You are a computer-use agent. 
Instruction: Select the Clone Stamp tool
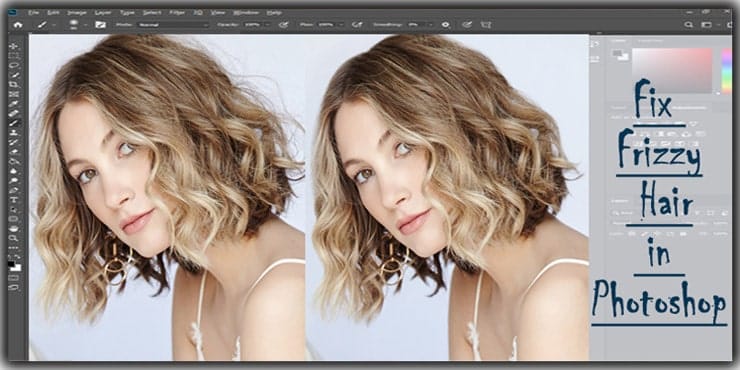coord(13,132)
